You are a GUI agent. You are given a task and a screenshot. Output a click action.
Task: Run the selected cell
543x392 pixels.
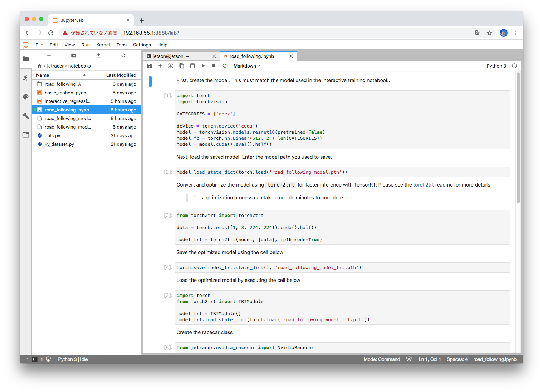point(203,66)
